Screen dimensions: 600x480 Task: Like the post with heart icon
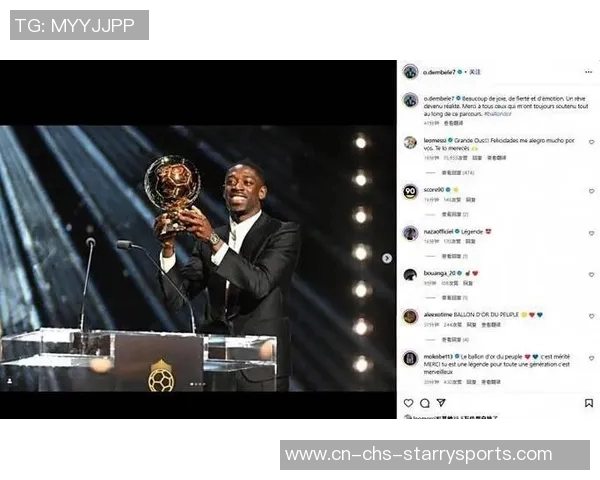[408, 403]
